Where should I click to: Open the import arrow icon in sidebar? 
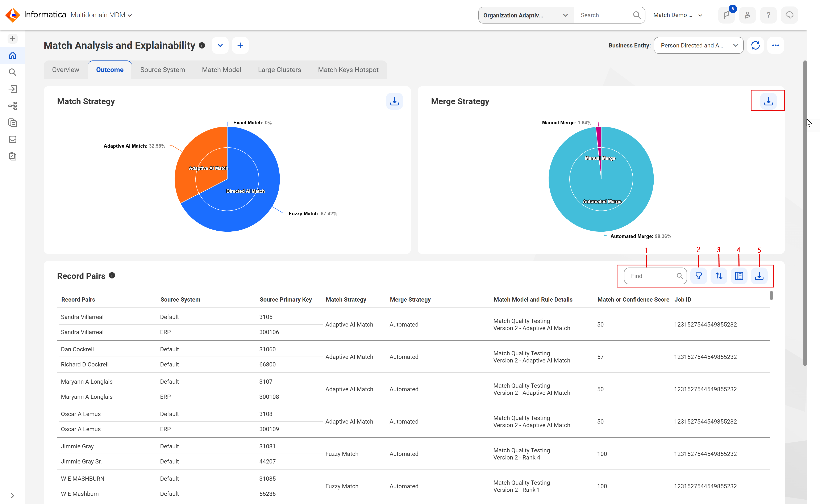(13, 89)
